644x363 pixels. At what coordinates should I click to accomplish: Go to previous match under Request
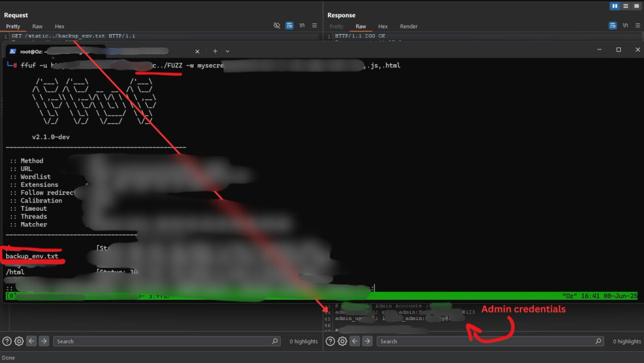[32, 342]
